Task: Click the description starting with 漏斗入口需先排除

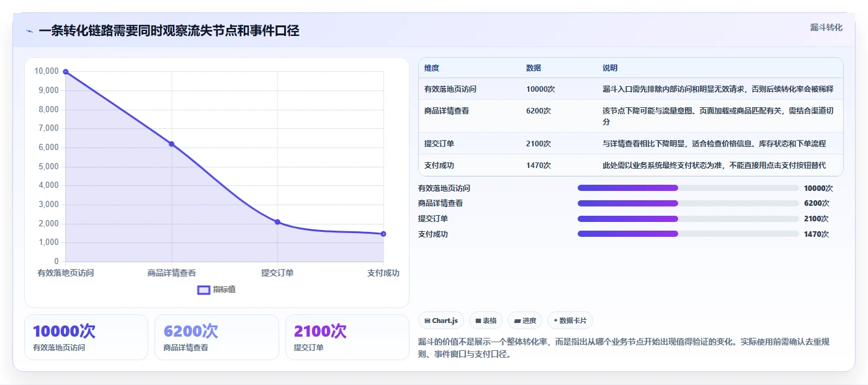Action: coord(718,89)
